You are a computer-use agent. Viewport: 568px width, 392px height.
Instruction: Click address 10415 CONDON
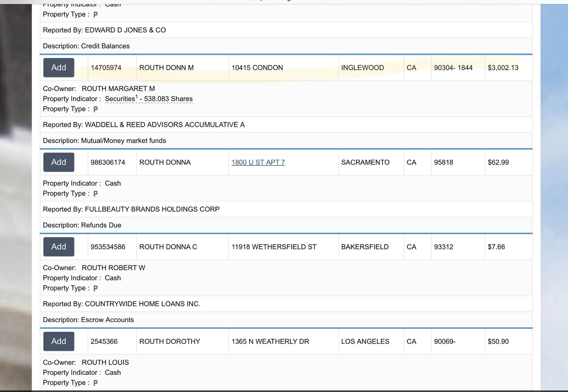(257, 68)
